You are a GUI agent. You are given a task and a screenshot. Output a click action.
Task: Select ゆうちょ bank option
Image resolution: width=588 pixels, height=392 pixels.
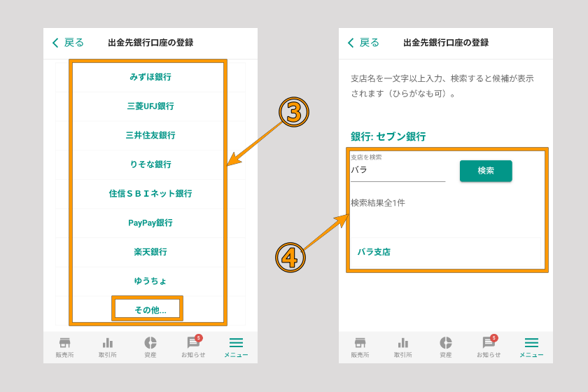coord(150,281)
